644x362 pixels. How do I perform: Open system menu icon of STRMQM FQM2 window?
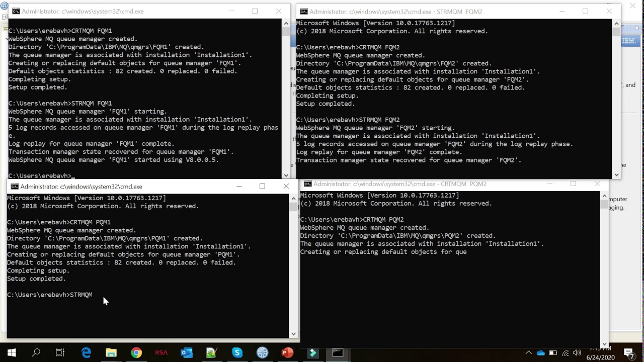coord(303,12)
